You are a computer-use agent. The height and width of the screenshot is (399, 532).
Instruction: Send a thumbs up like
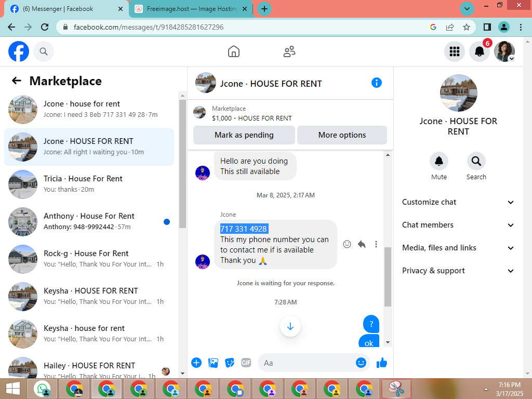pyautogui.click(x=382, y=363)
